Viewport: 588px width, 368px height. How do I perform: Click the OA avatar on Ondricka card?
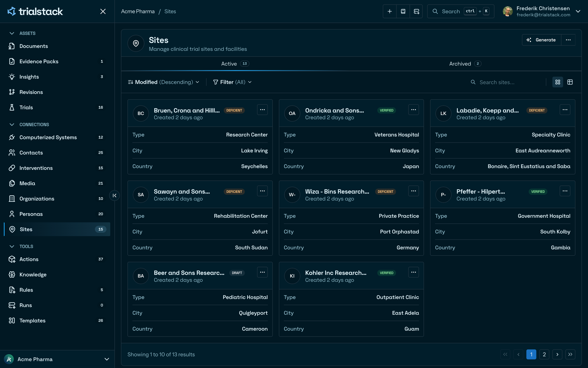point(292,113)
